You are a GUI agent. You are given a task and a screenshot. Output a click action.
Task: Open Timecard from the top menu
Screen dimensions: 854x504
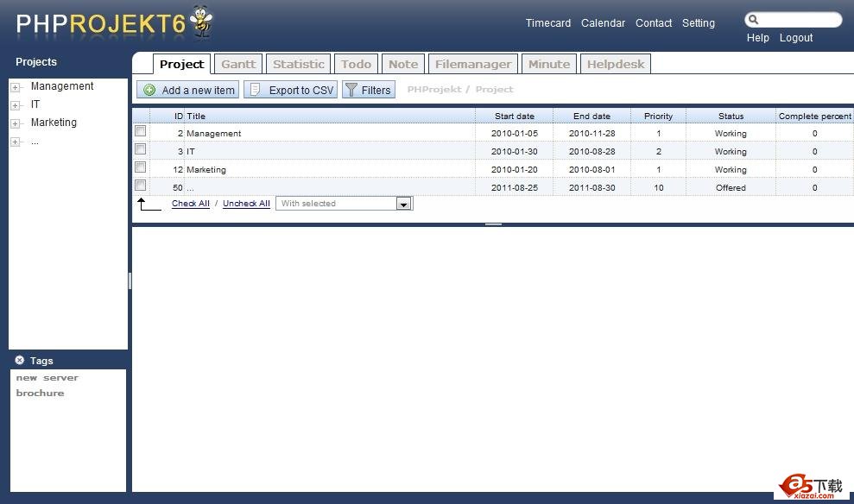[548, 22]
